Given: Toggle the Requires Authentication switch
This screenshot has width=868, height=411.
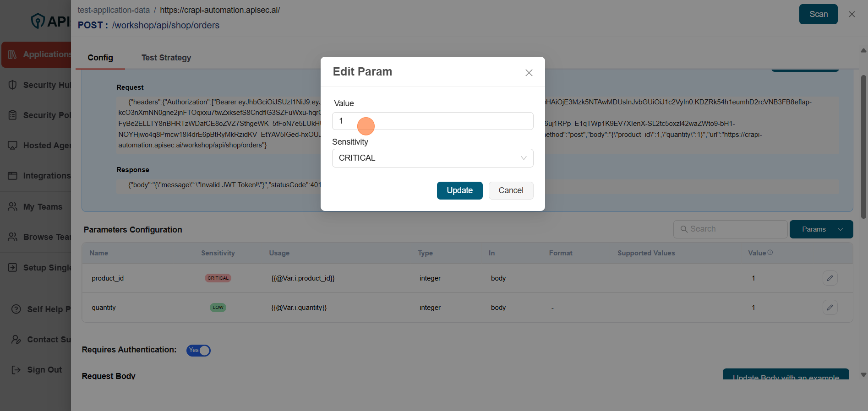Looking at the screenshot, I should click(198, 351).
